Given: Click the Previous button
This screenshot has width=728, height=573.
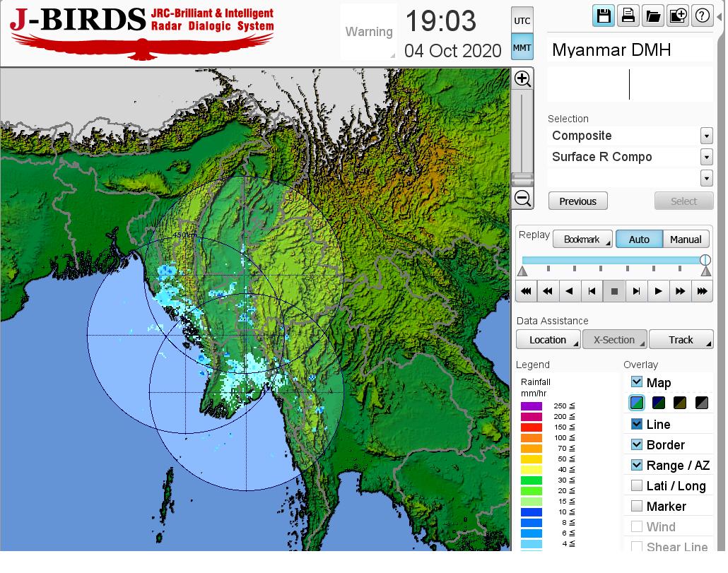Looking at the screenshot, I should [x=577, y=201].
